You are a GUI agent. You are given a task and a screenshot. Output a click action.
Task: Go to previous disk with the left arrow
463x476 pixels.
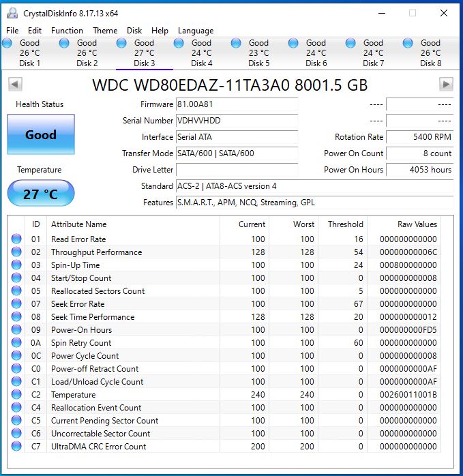[x=15, y=84]
